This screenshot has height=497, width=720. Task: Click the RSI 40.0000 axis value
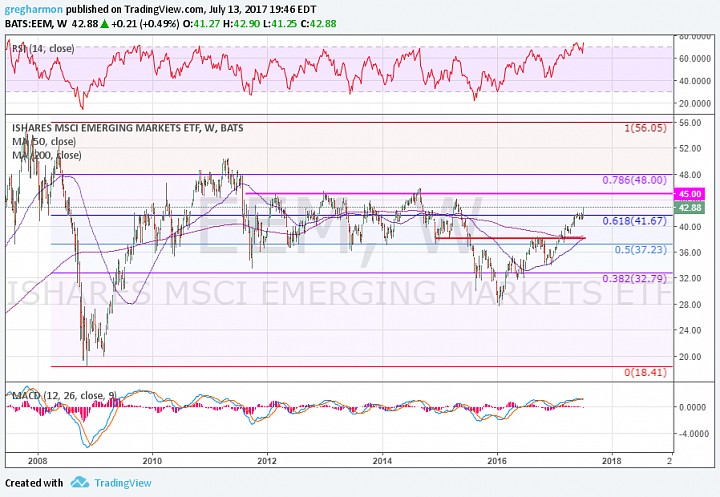[695, 81]
